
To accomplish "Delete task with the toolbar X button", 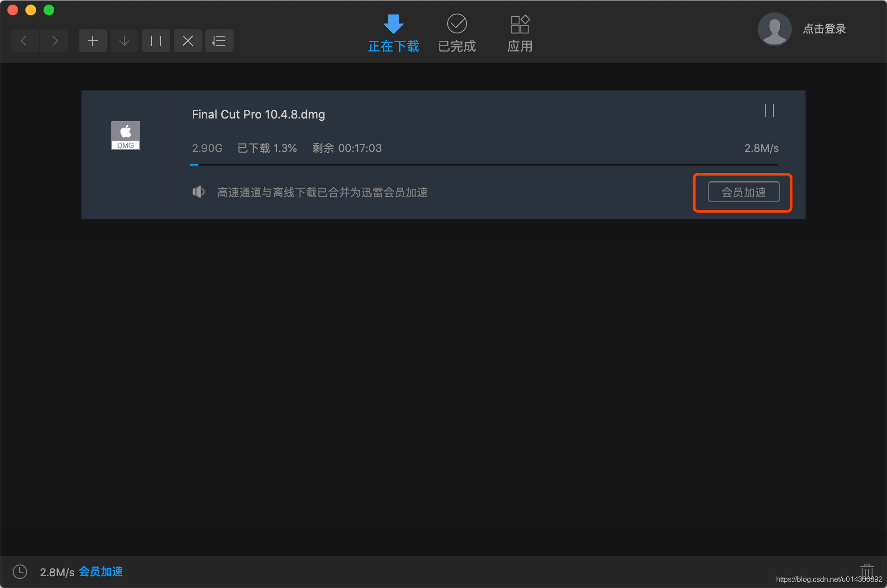I will pyautogui.click(x=188, y=41).
